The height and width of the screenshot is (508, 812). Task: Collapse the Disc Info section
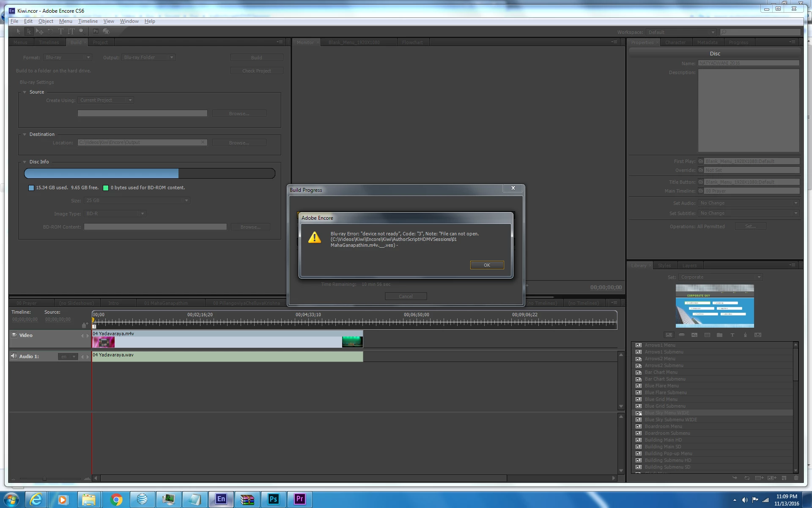tap(25, 162)
